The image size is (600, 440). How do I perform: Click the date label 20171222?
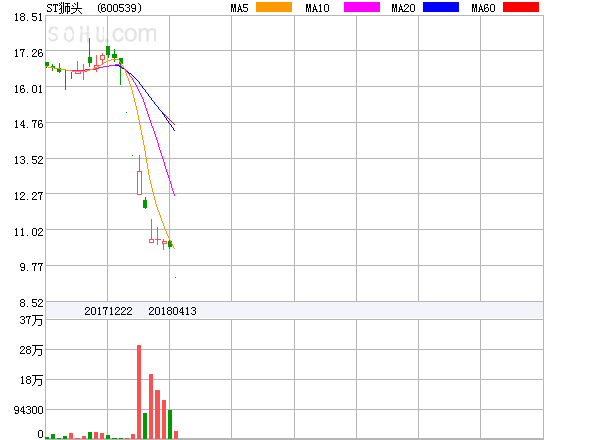click(108, 311)
